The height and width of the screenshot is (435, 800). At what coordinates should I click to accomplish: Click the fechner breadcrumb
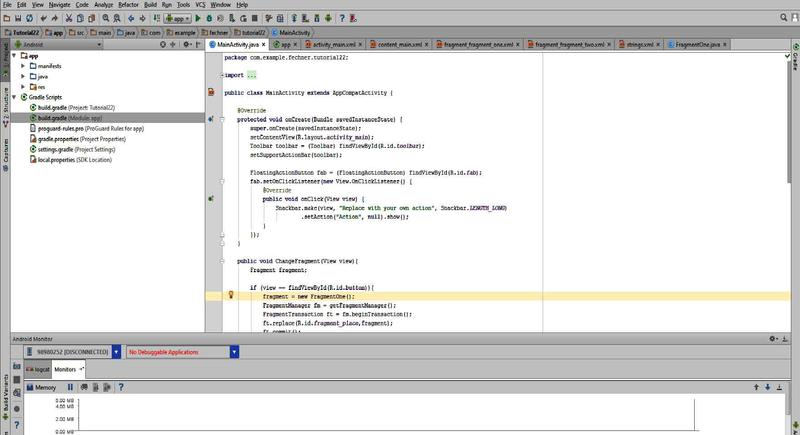coord(214,33)
